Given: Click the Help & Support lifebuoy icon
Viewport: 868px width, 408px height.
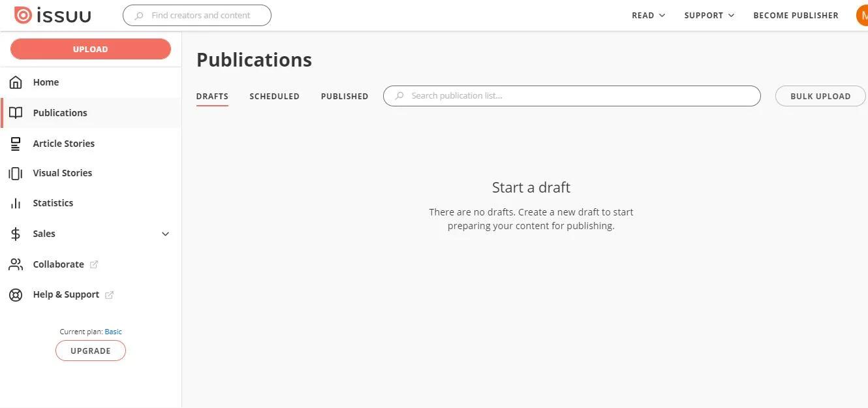Looking at the screenshot, I should [16, 294].
